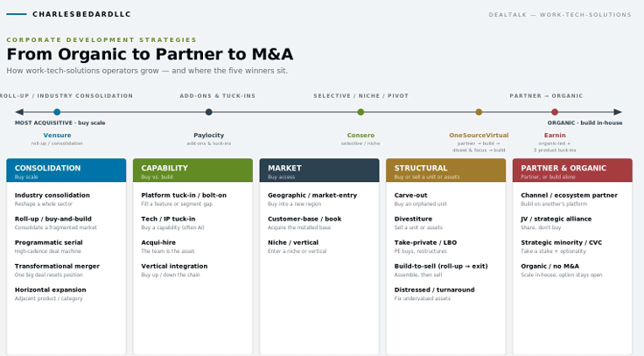Click the green Consero timeline dot

pyautogui.click(x=360, y=112)
